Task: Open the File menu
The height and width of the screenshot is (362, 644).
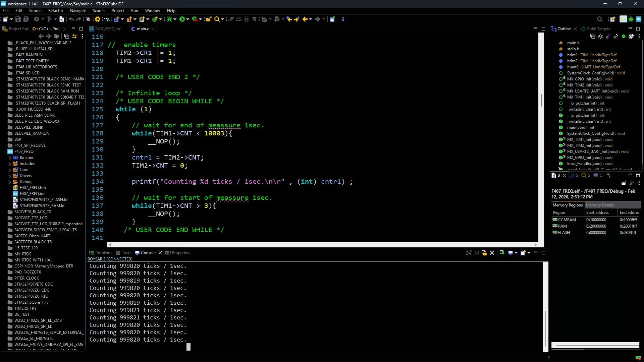Action: (x=5, y=11)
